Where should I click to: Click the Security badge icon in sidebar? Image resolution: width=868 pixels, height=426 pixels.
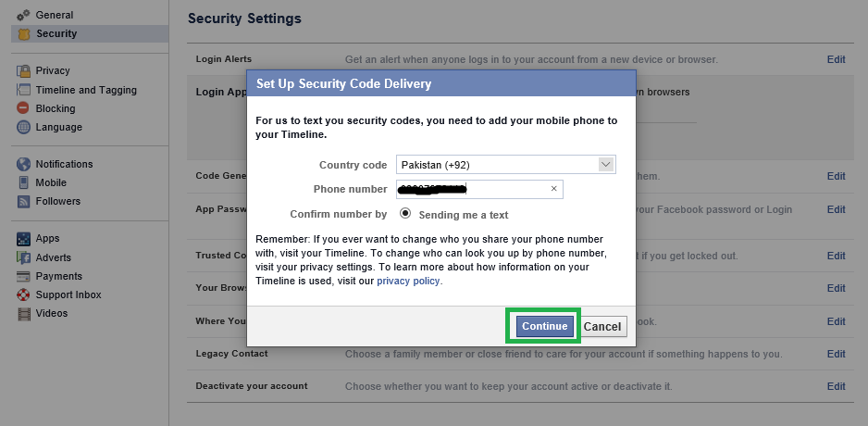24,34
